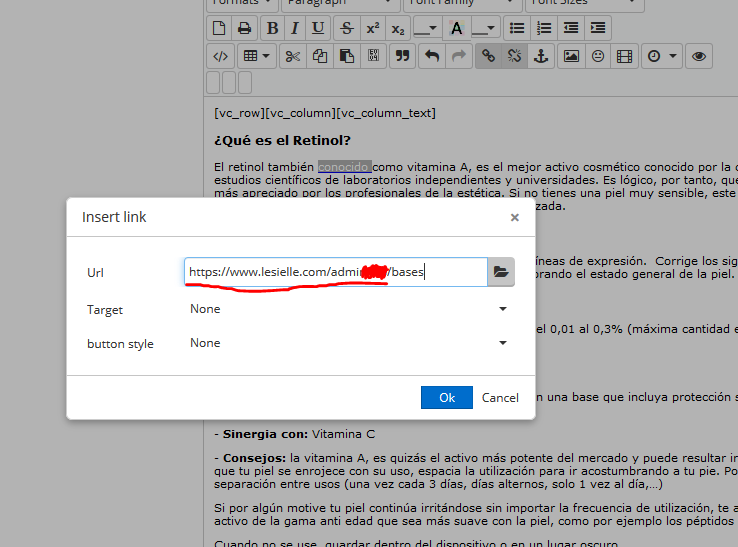
Task: Expand the table insert dropdown
Action: coord(257,56)
